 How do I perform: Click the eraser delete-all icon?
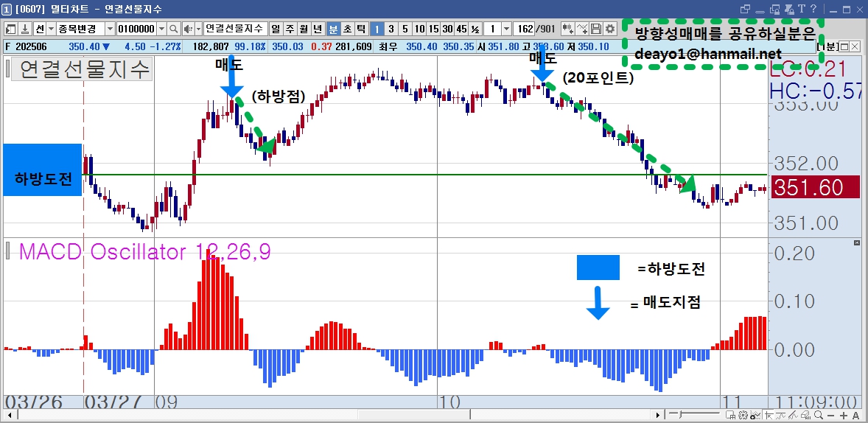point(806,415)
